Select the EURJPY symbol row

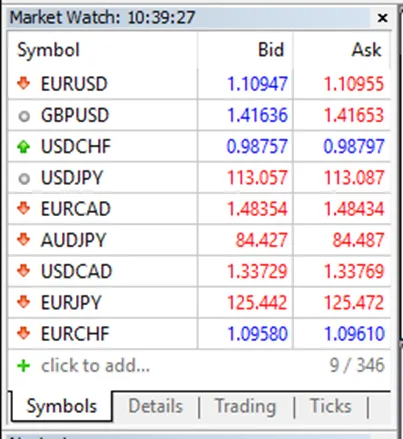click(199, 302)
